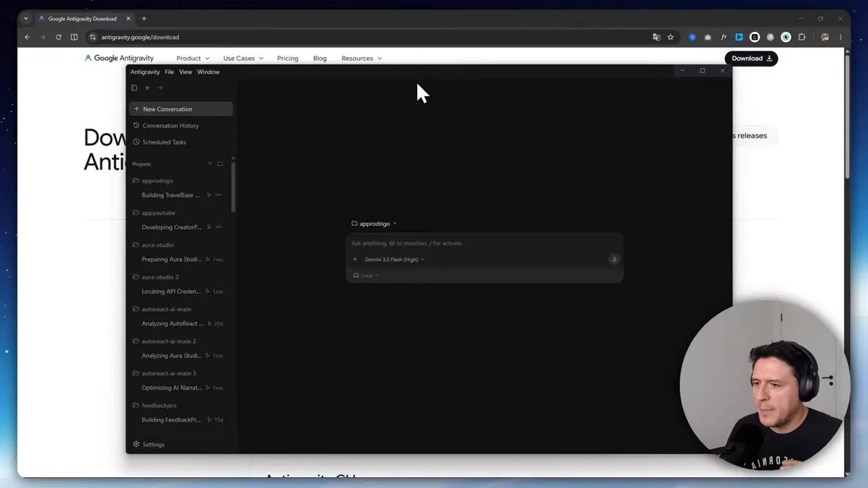Screen dimensions: 868x488
Task: Go back using Antigravity's left arrow
Action: pos(148,87)
